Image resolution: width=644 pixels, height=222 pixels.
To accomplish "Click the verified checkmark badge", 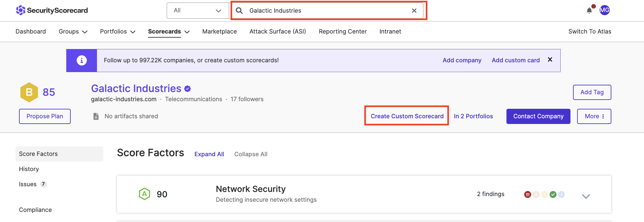I will coord(188,89).
